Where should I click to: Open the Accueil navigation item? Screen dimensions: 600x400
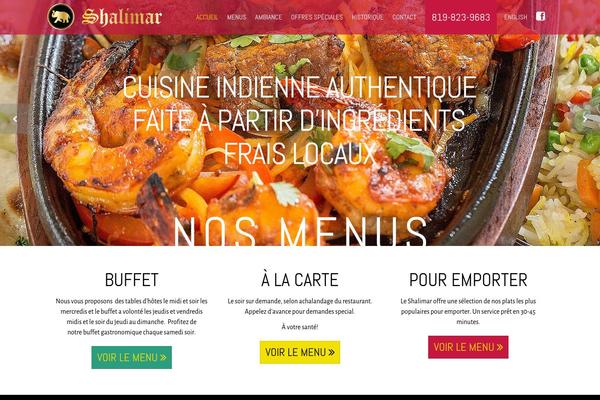pyautogui.click(x=207, y=17)
